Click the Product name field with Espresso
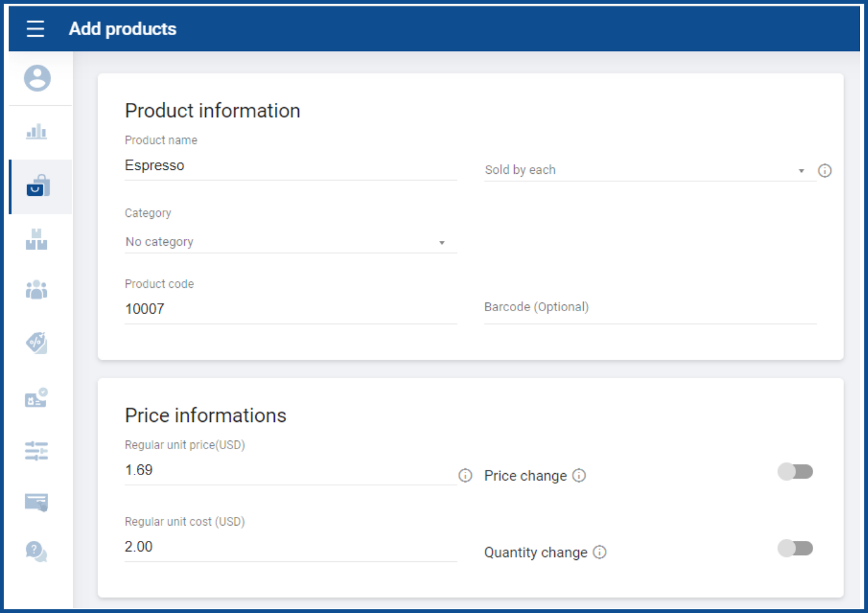Viewport: 868px width, 613px height. pos(290,166)
